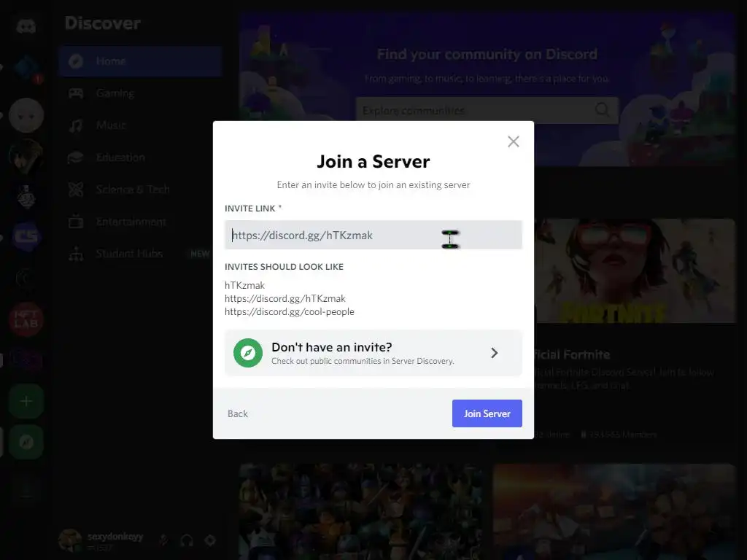Select Home in Discover menu
The image size is (747, 560).
(141, 61)
